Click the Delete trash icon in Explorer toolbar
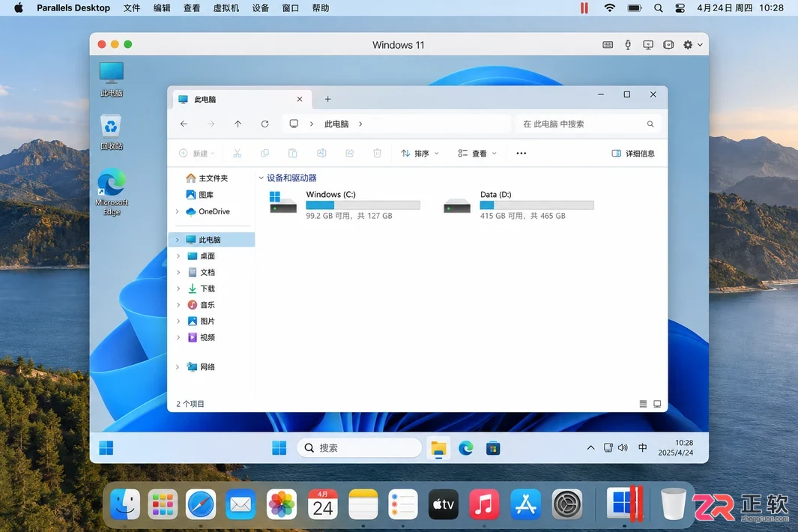This screenshot has height=532, width=798. coord(377,154)
